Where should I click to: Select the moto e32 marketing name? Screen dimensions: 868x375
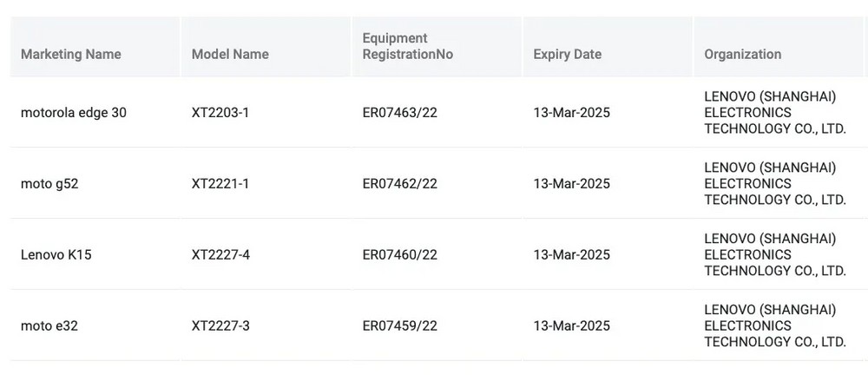tap(50, 326)
